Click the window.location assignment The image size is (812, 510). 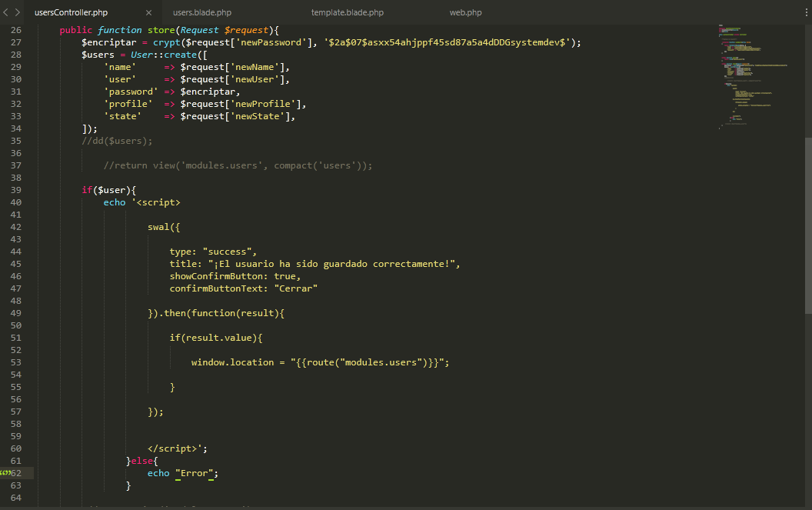coord(321,363)
